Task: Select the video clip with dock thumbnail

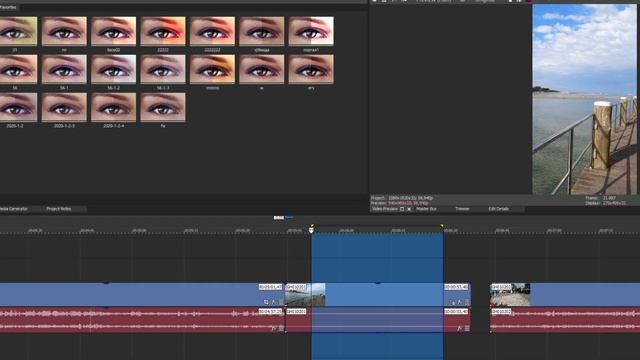Action: click(378, 295)
